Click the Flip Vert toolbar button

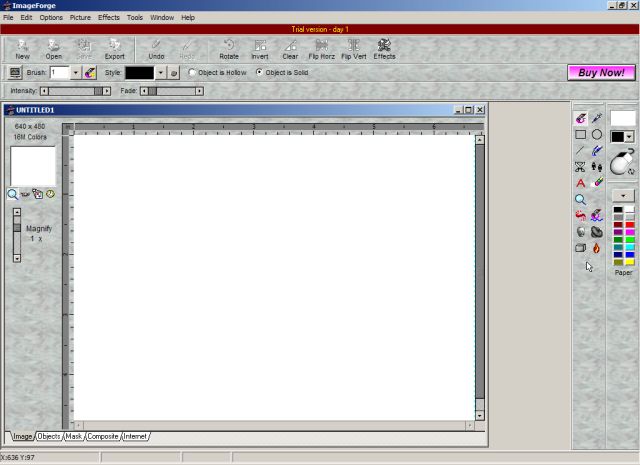pyautogui.click(x=353, y=49)
